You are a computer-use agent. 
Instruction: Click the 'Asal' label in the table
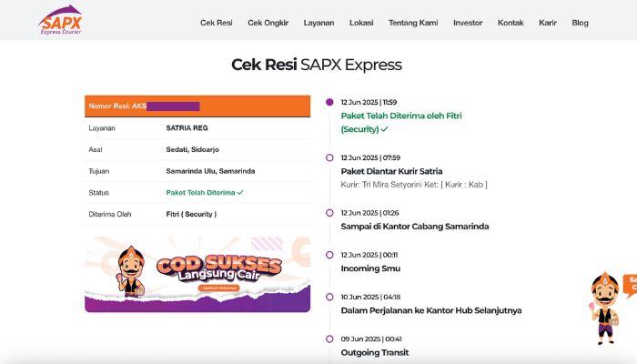95,149
